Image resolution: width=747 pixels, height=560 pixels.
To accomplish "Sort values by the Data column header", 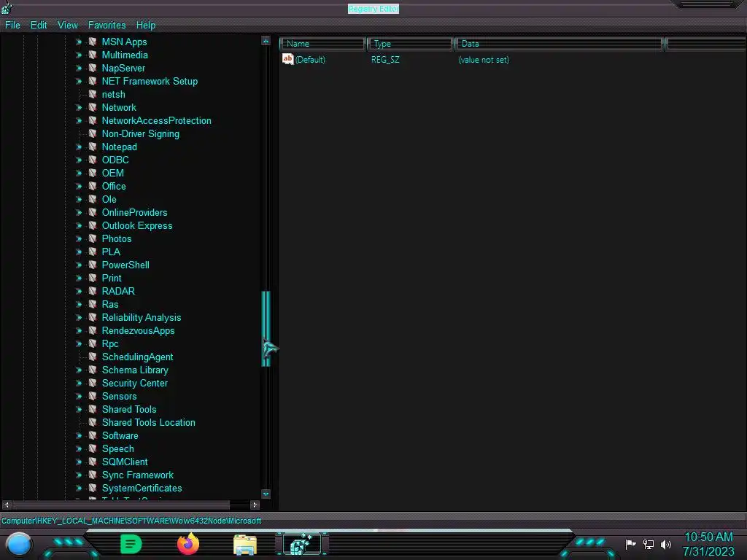I will (x=560, y=44).
